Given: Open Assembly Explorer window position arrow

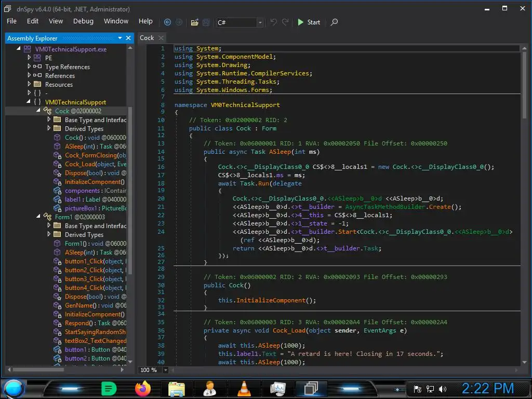Looking at the screenshot, I should pos(120,38).
